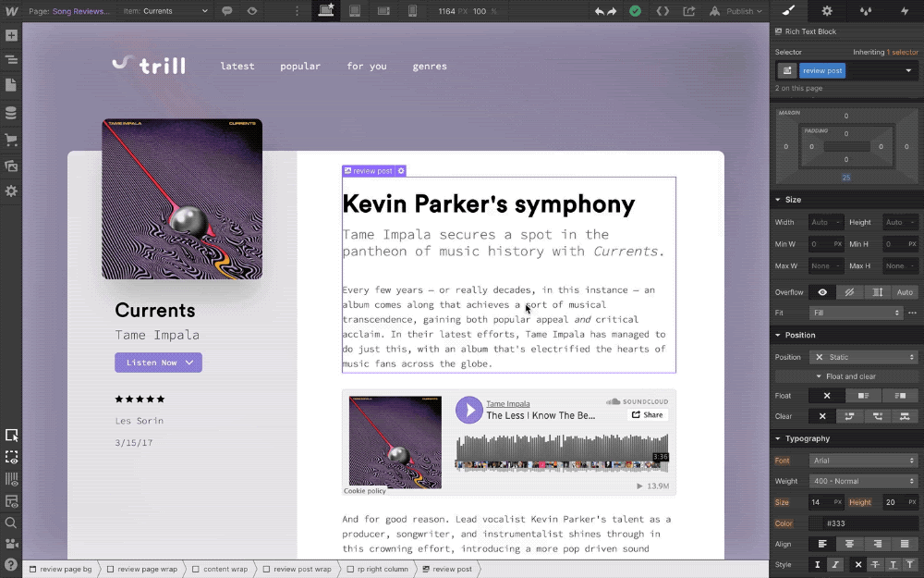Click the comments speech bubble icon
Screen dimensions: 924x578
(x=227, y=10)
